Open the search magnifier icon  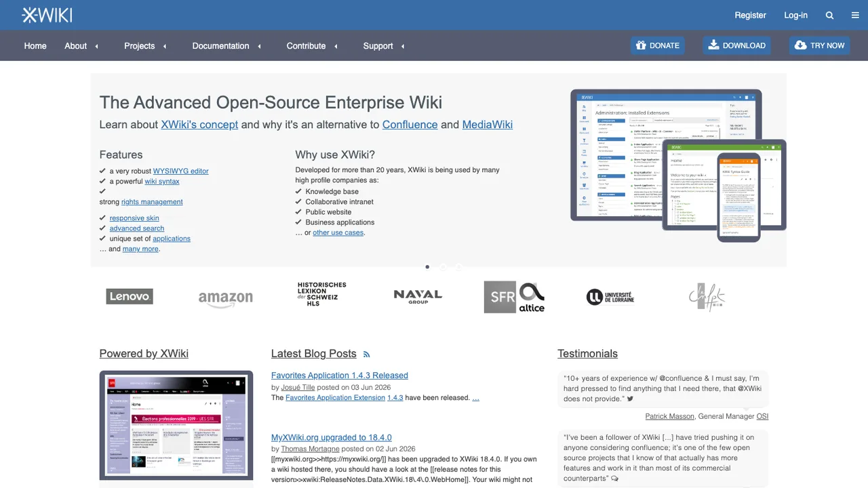[x=829, y=15]
